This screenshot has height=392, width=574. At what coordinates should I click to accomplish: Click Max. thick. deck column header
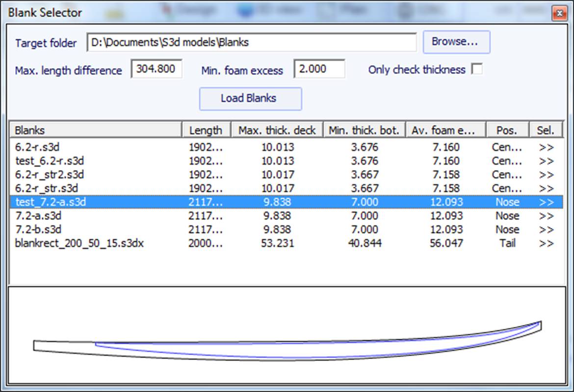pos(277,130)
